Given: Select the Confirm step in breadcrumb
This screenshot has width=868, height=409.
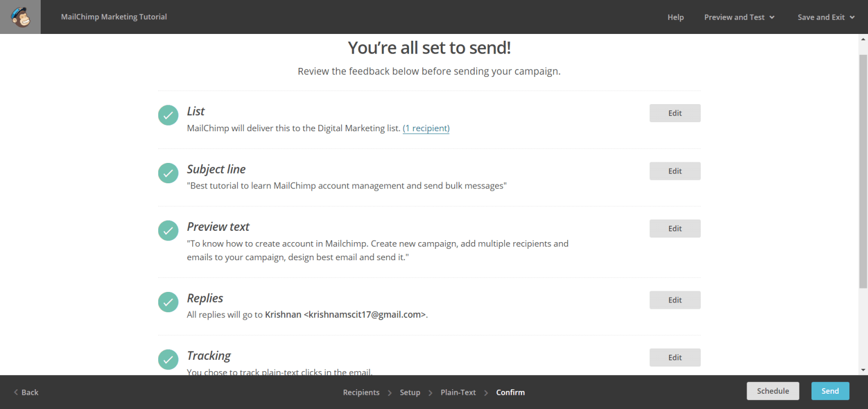Looking at the screenshot, I should [x=510, y=392].
